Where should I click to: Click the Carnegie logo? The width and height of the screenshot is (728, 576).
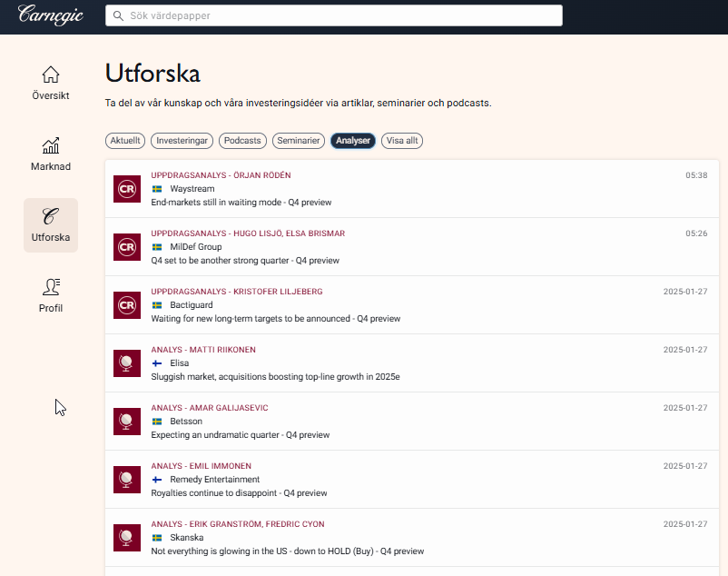pyautogui.click(x=51, y=15)
